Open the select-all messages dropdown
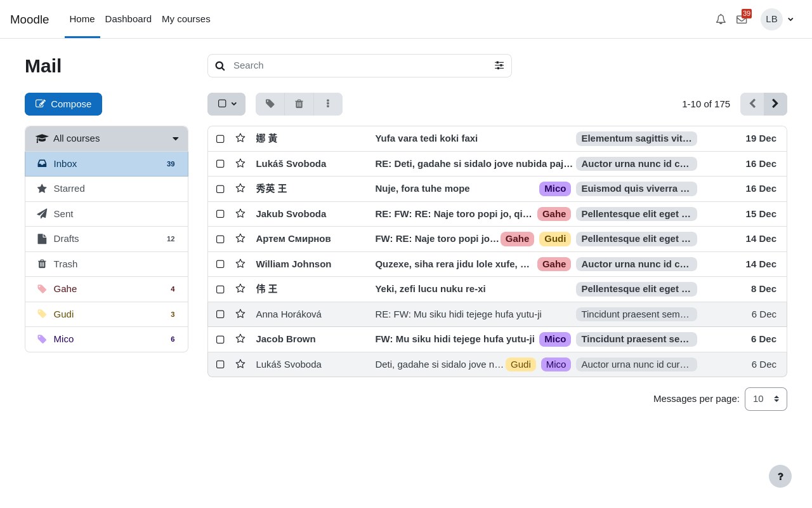The image size is (812, 508). click(226, 104)
